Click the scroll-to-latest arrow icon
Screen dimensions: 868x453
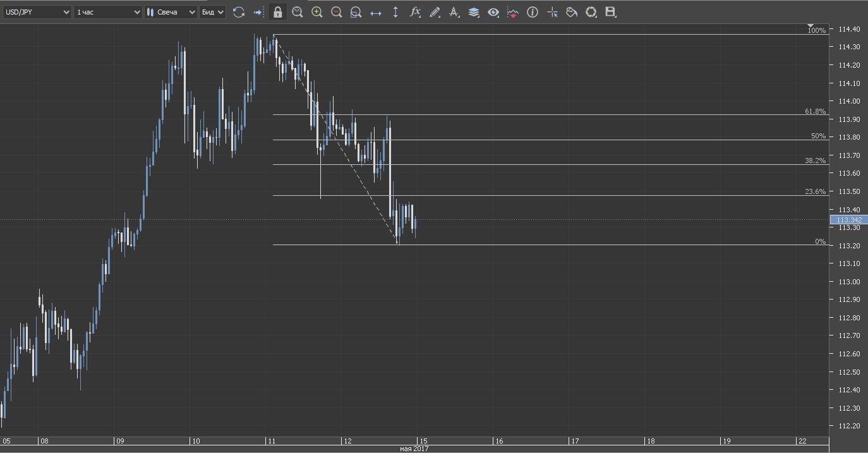[258, 12]
